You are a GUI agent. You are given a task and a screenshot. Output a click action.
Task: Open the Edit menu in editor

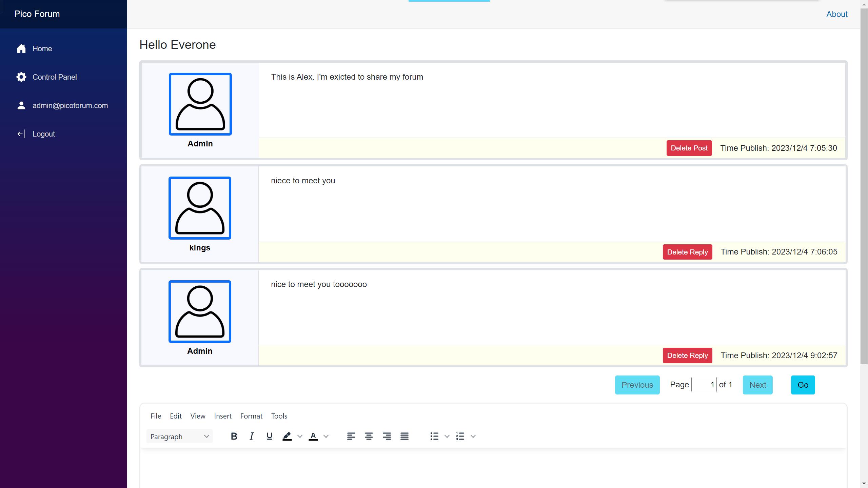tap(176, 416)
